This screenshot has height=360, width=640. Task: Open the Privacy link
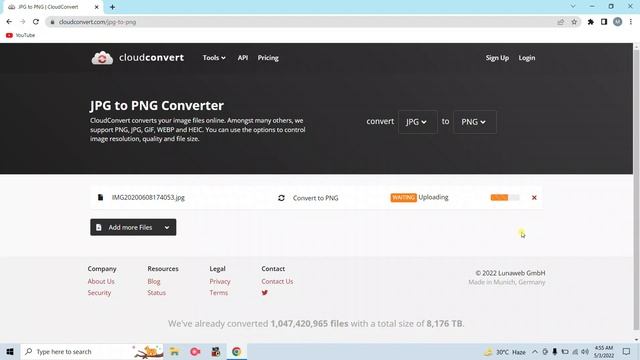point(220,281)
